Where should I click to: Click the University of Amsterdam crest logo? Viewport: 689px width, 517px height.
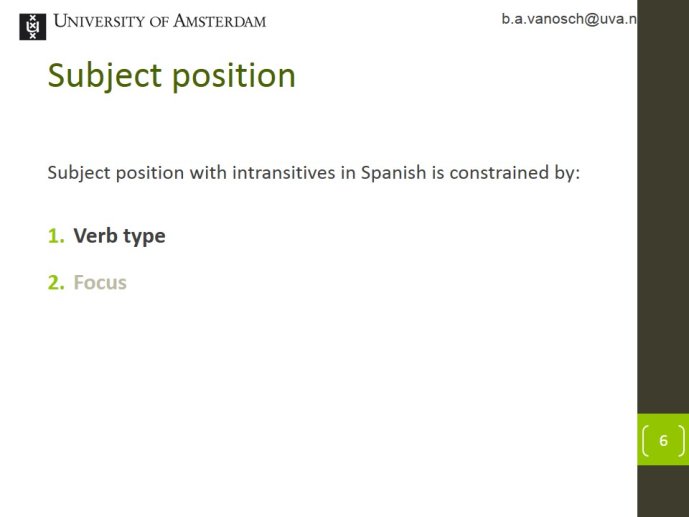click(33, 27)
